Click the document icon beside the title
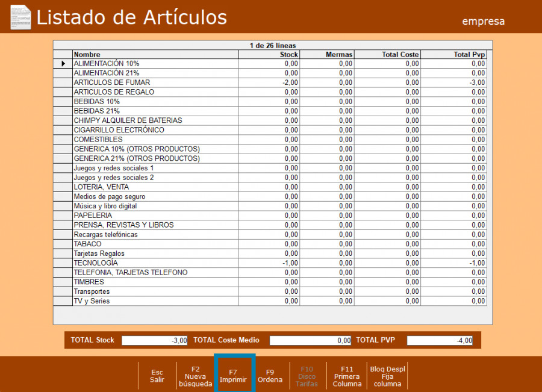Image resolution: width=542 pixels, height=392 pixels. coord(20,17)
